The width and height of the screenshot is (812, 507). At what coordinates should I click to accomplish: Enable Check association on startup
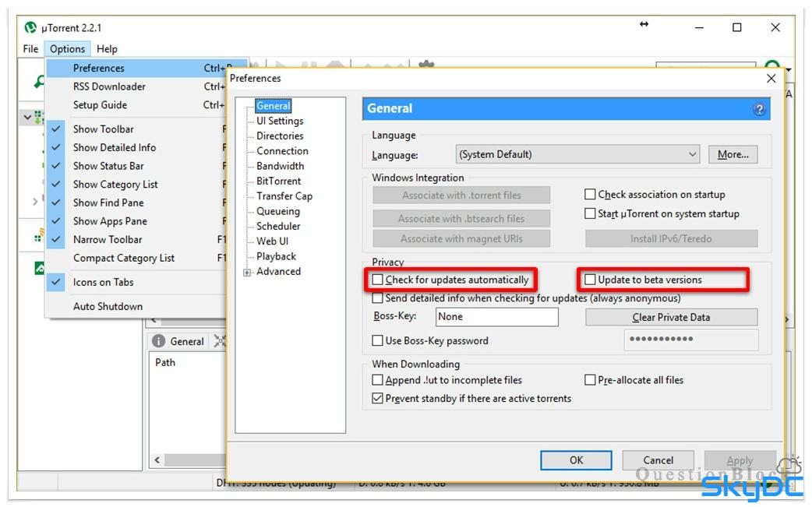590,195
